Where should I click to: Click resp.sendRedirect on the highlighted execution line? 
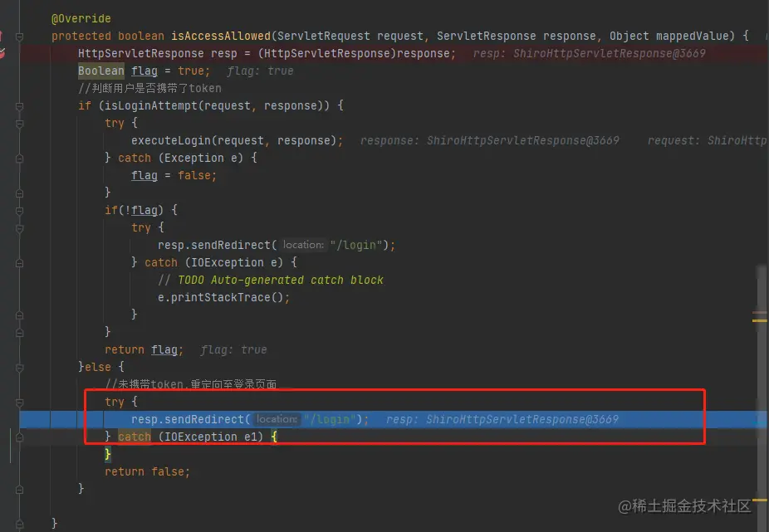coord(188,420)
